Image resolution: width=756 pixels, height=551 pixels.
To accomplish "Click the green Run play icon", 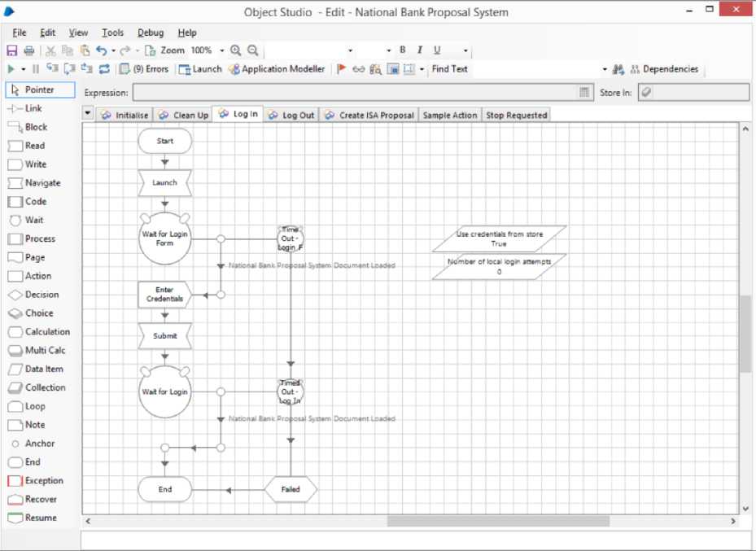I will 11,69.
